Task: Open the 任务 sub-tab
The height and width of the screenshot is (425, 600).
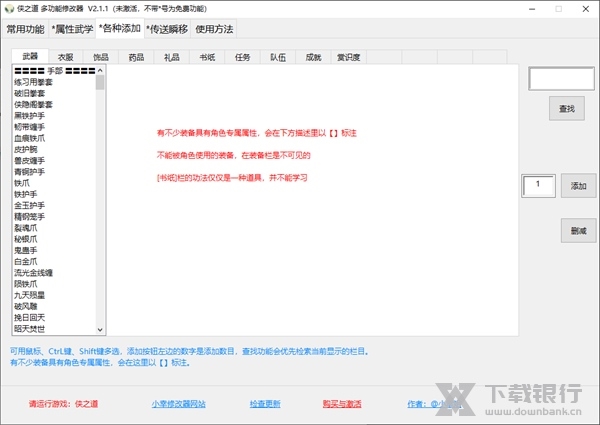Action: tap(242, 57)
